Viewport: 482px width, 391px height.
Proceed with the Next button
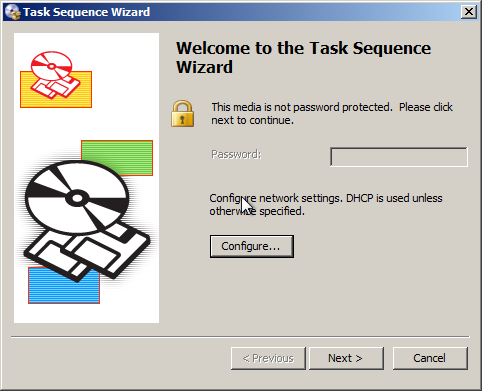click(346, 358)
